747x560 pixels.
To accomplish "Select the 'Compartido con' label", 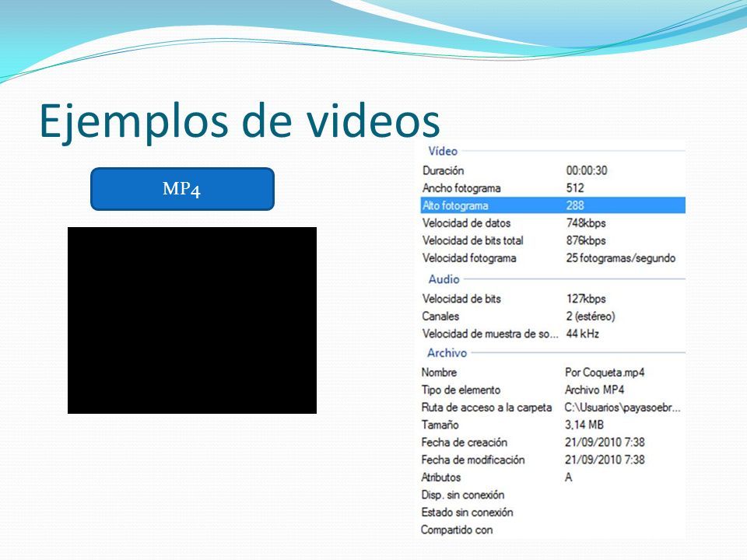I will coord(457,530).
